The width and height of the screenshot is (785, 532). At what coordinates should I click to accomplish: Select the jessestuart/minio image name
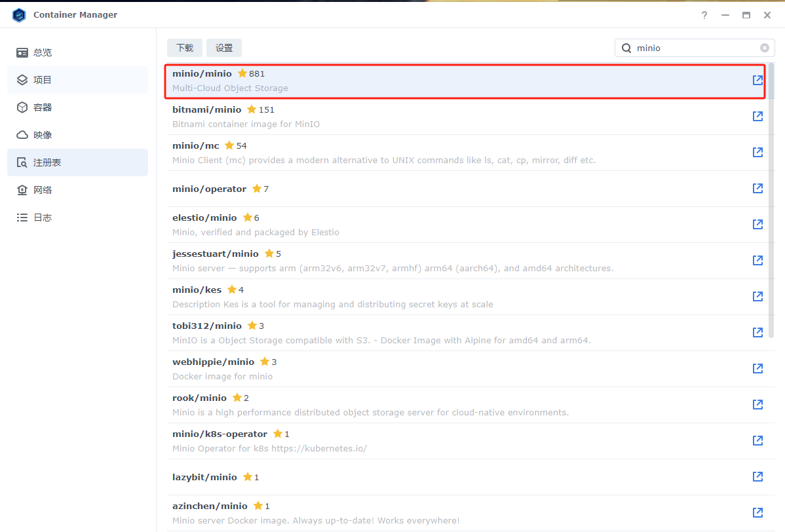pyautogui.click(x=216, y=254)
